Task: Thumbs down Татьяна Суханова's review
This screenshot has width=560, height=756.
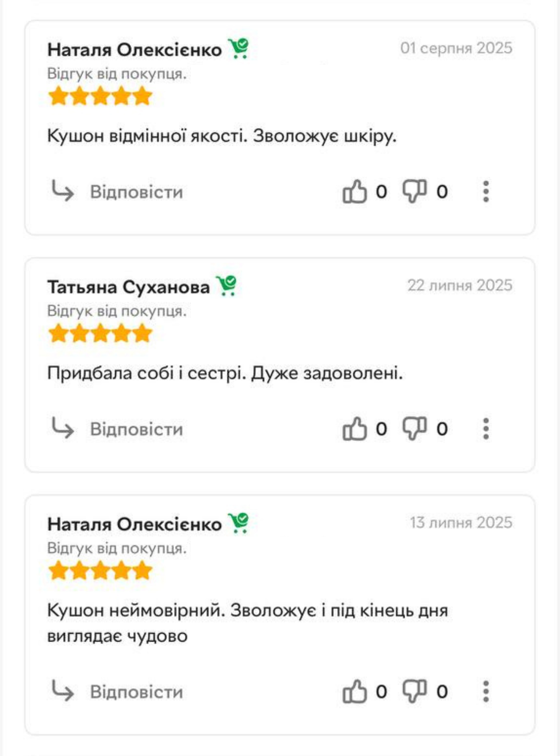Action: click(414, 429)
